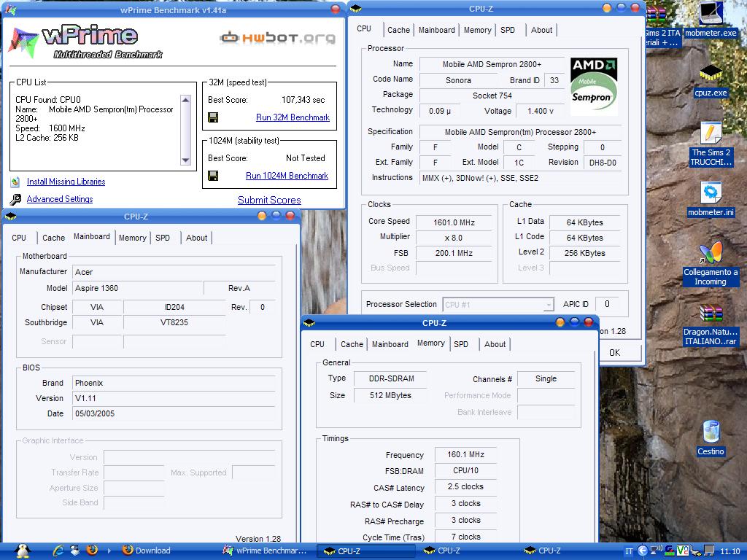Open About tab in the Memory CPU-Z window
747x560 pixels.
[x=495, y=344]
